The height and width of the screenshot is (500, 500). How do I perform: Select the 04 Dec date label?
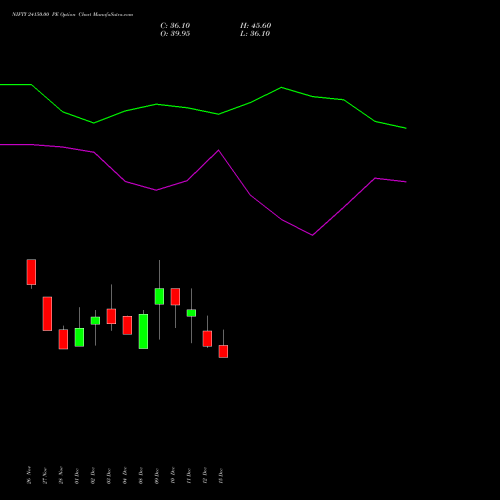click(125, 476)
